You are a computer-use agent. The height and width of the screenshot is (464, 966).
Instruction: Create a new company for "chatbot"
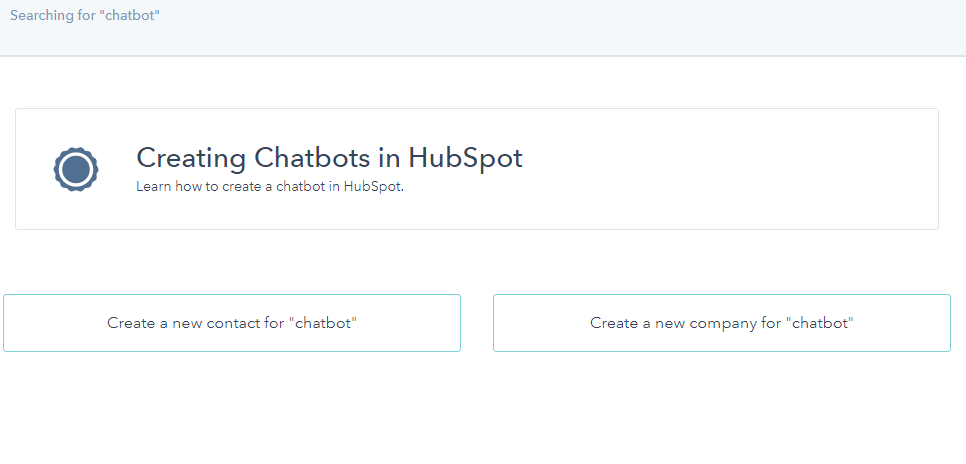721,323
